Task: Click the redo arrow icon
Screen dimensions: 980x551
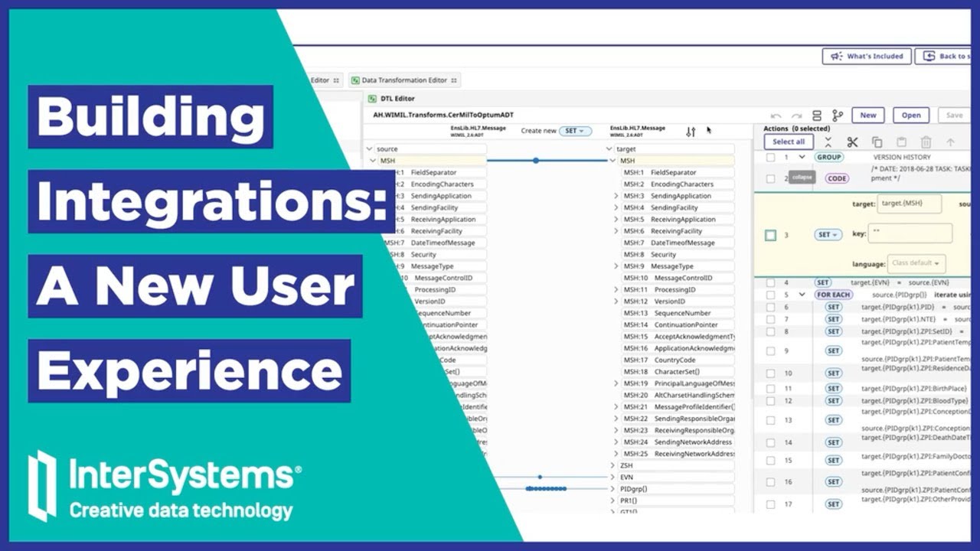Action: click(x=796, y=116)
